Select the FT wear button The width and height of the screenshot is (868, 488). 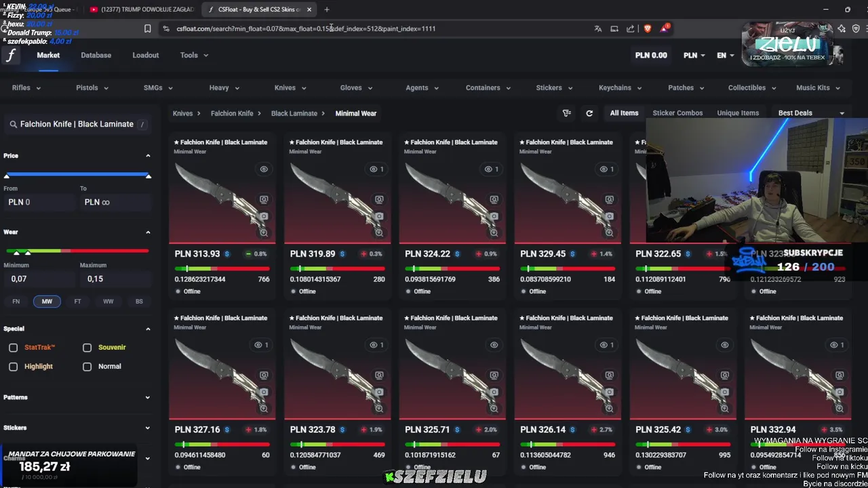click(x=77, y=302)
